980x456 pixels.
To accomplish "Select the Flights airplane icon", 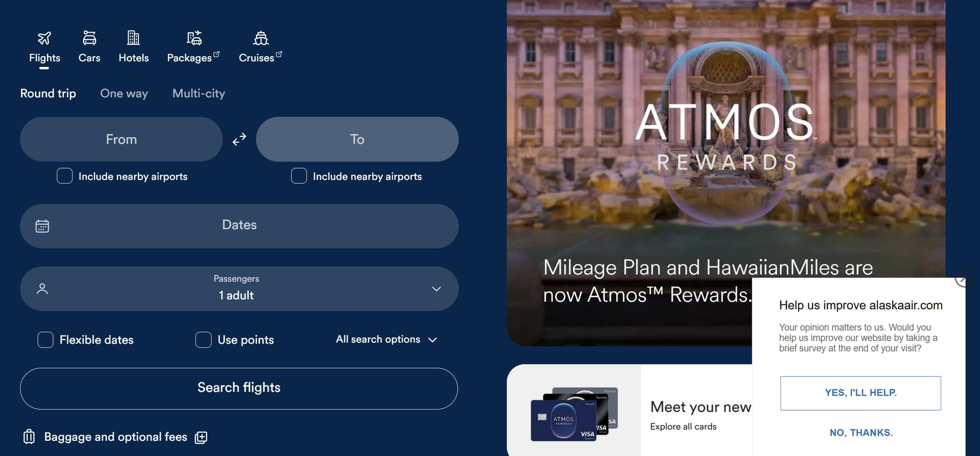I will [44, 38].
